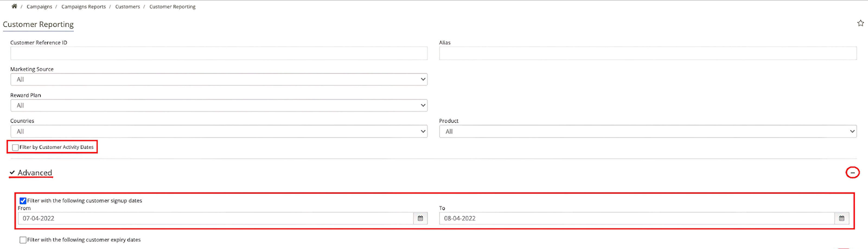Toggle the Advanced section heading
This screenshot has height=249, width=868.
(x=35, y=173)
